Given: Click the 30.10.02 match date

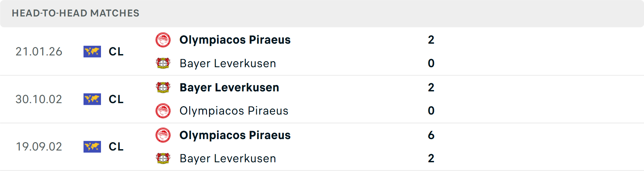Looking at the screenshot, I should point(39,99).
